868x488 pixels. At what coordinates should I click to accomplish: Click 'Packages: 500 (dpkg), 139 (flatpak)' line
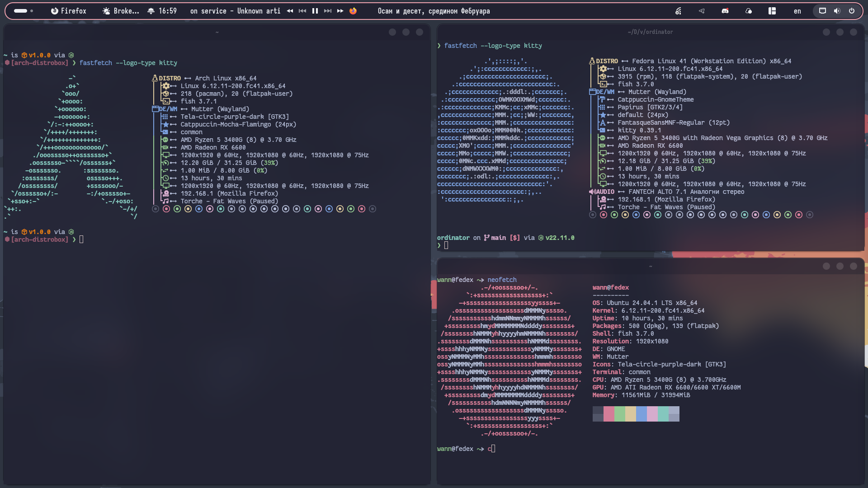coord(656,326)
